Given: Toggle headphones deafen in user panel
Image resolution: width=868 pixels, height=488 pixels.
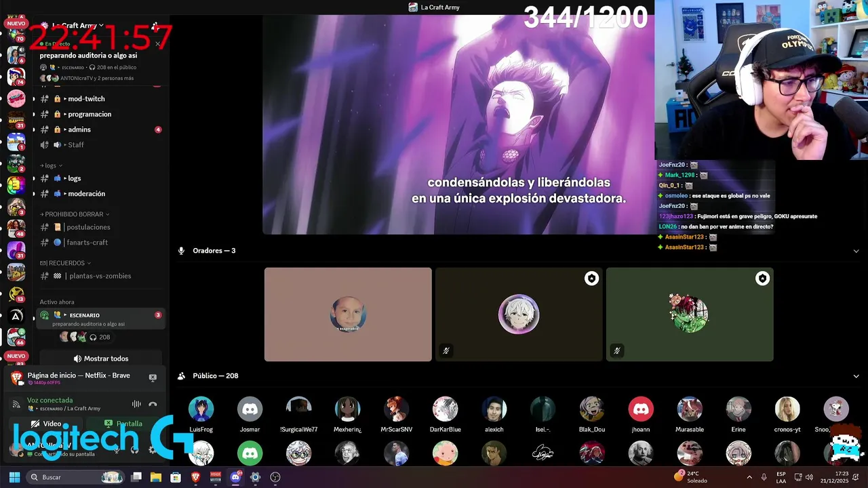Looking at the screenshot, I should 134,449.
